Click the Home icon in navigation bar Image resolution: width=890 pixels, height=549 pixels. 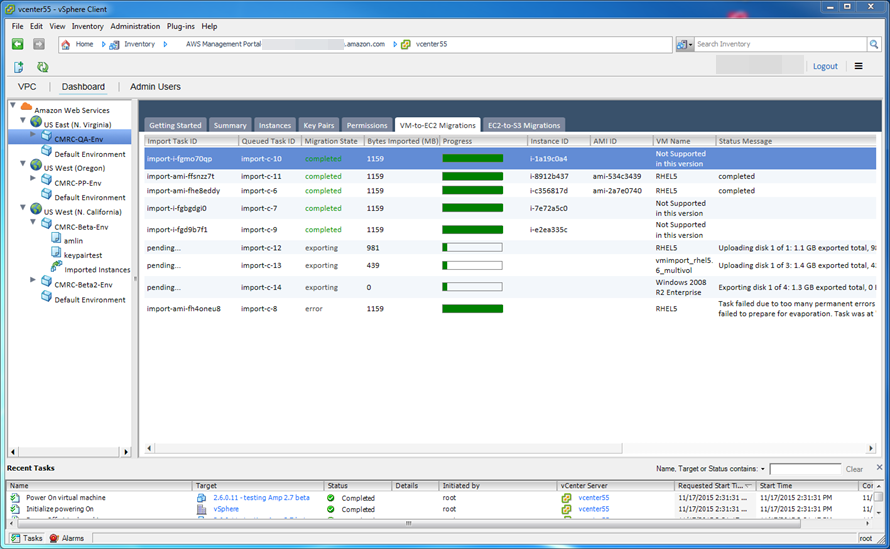point(66,45)
